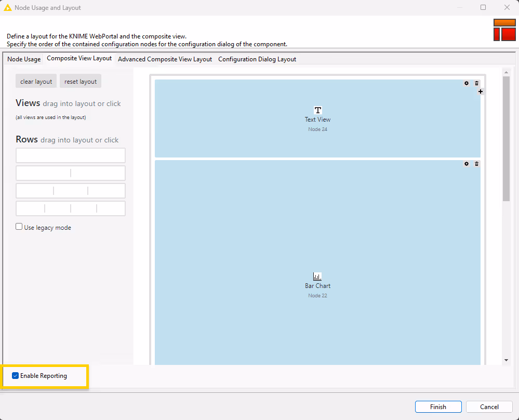519x420 pixels.
Task: Click the clear layout button
Action: [36, 81]
